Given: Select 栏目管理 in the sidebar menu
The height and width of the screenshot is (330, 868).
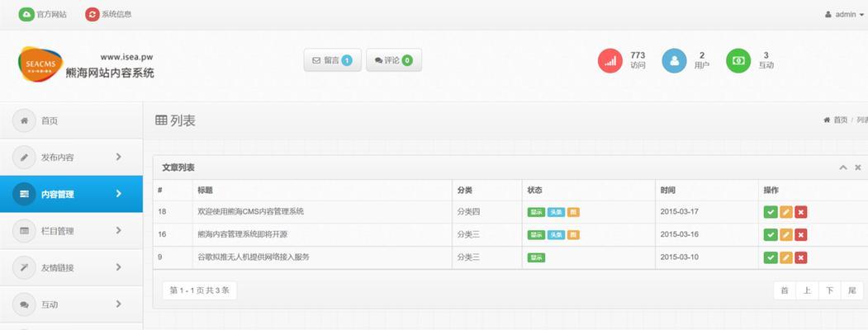Looking at the screenshot, I should (x=71, y=231).
